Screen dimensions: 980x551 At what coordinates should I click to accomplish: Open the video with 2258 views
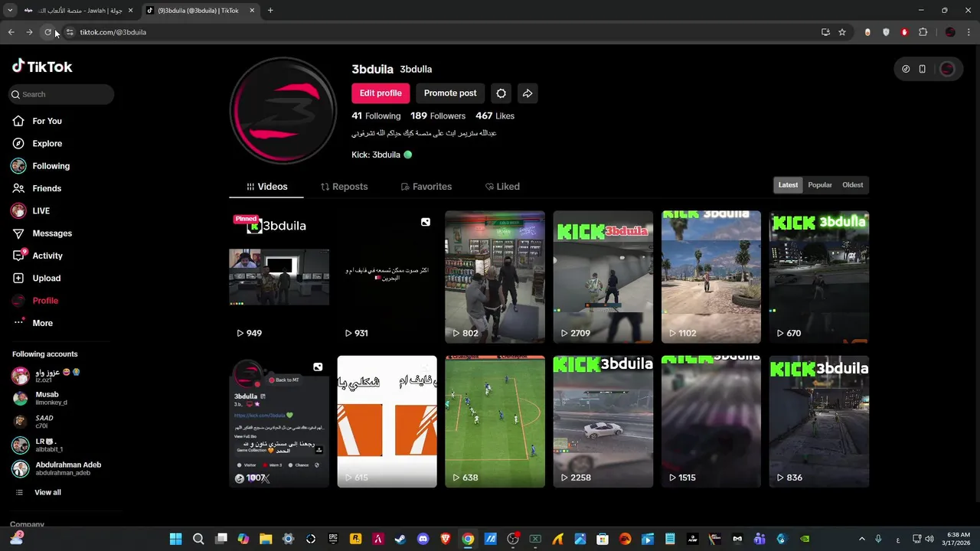pyautogui.click(x=603, y=422)
